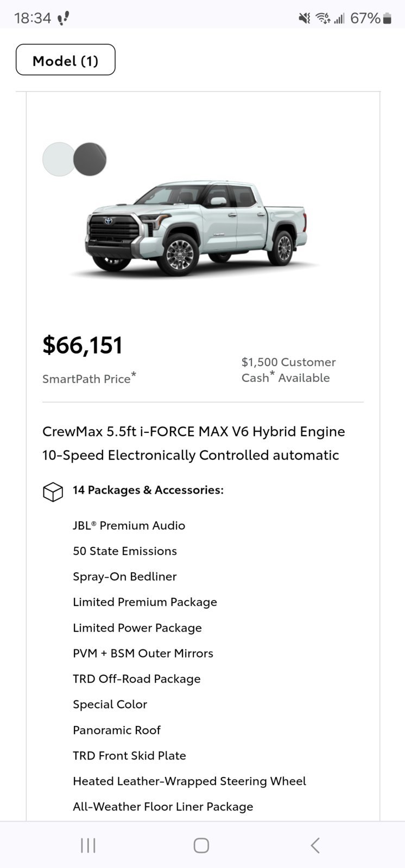Select the light exterior color swatch
The height and width of the screenshot is (868, 405).
click(59, 159)
